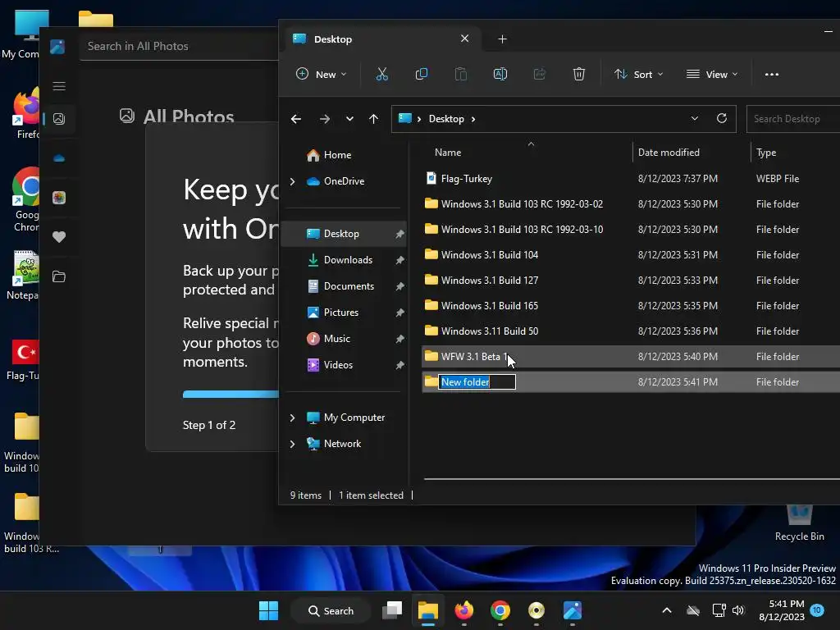Viewport: 840px width, 630px height.
Task: Expand My Computer tree node
Action: tap(293, 418)
